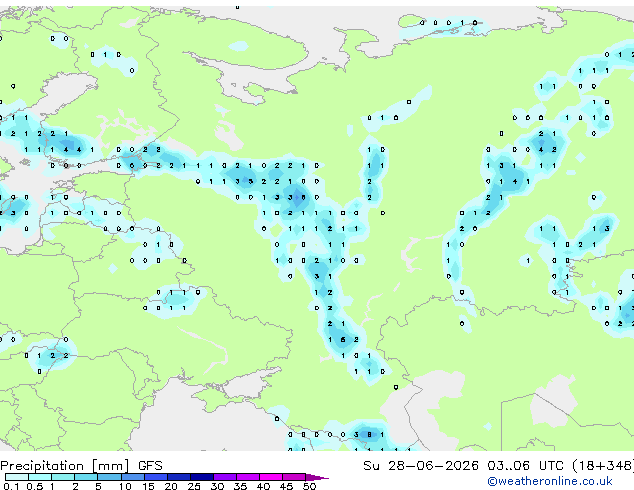Click the '25' legend value label
The height and width of the screenshot is (490, 634).
tap(194, 486)
